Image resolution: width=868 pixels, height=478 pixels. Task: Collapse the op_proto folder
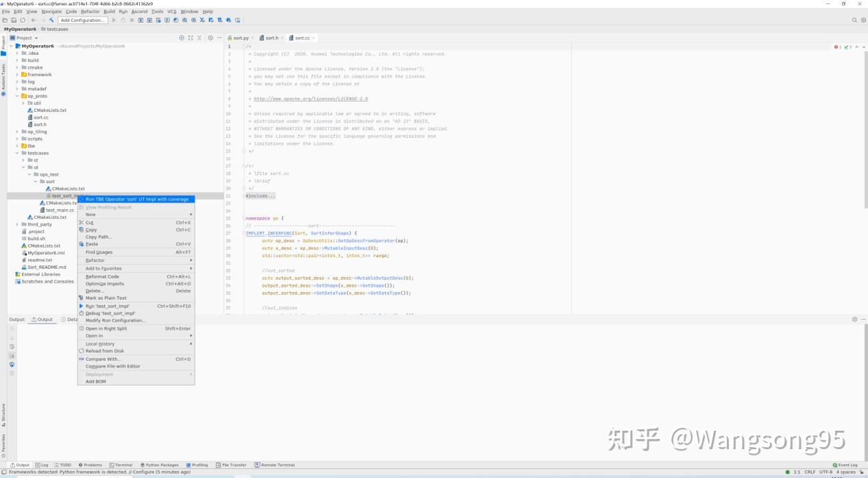17,96
